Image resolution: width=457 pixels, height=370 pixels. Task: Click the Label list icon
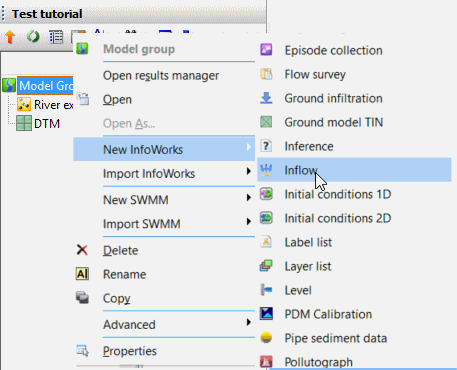[266, 242]
